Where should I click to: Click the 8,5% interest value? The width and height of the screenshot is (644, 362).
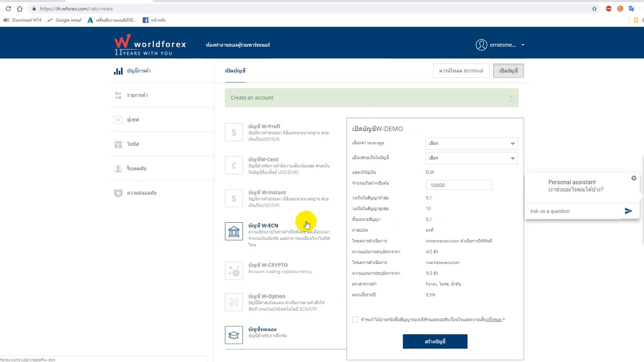[431, 295]
